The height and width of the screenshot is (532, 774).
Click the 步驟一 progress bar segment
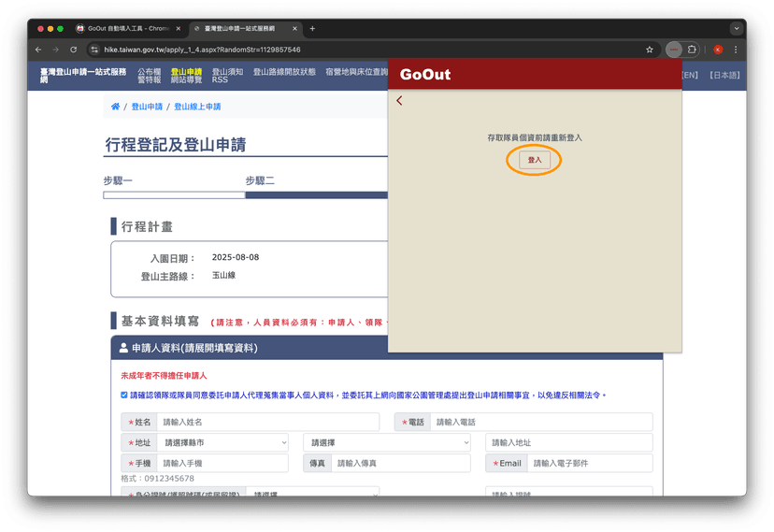coord(174,195)
